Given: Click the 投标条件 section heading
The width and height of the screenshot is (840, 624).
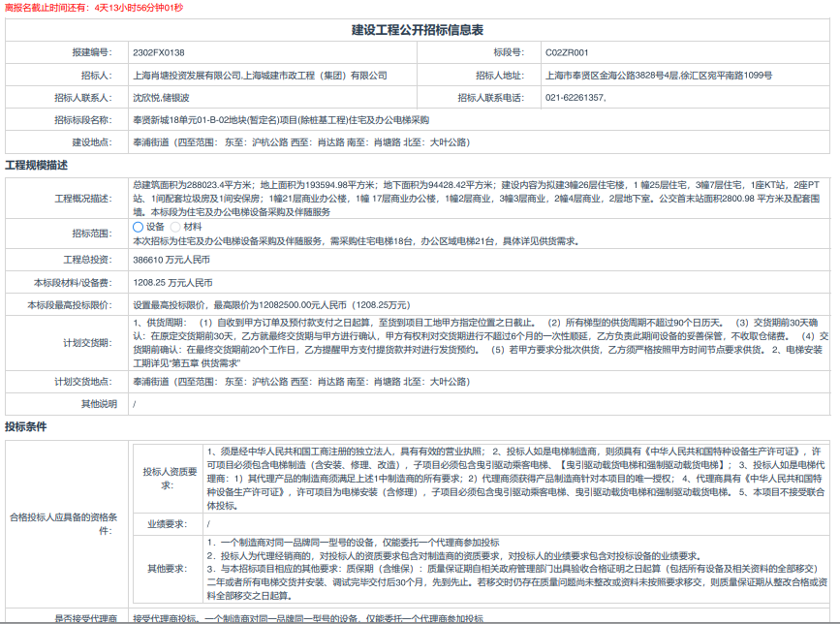Looking at the screenshot, I should (25, 426).
